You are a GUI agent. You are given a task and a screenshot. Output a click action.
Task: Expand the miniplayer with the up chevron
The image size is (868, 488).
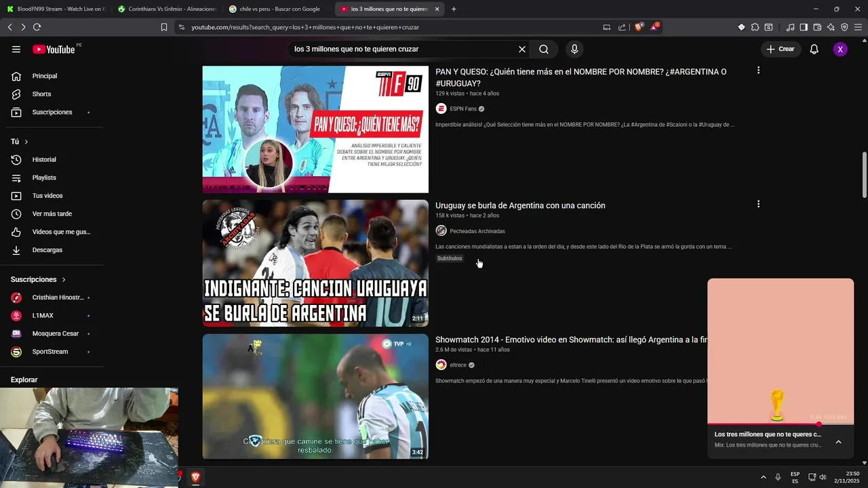(x=838, y=442)
